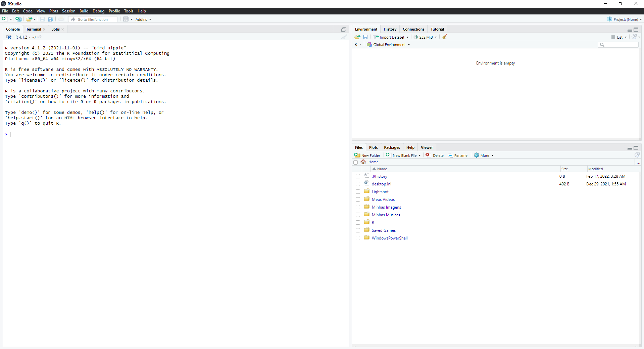The width and height of the screenshot is (644, 349).
Task: Refresh the file listing
Action: click(637, 155)
